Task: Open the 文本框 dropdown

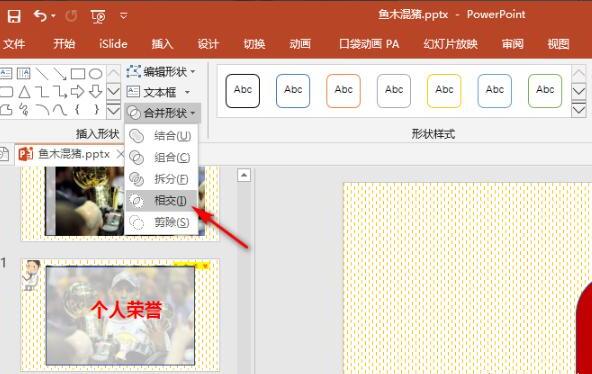Action: 159,92
